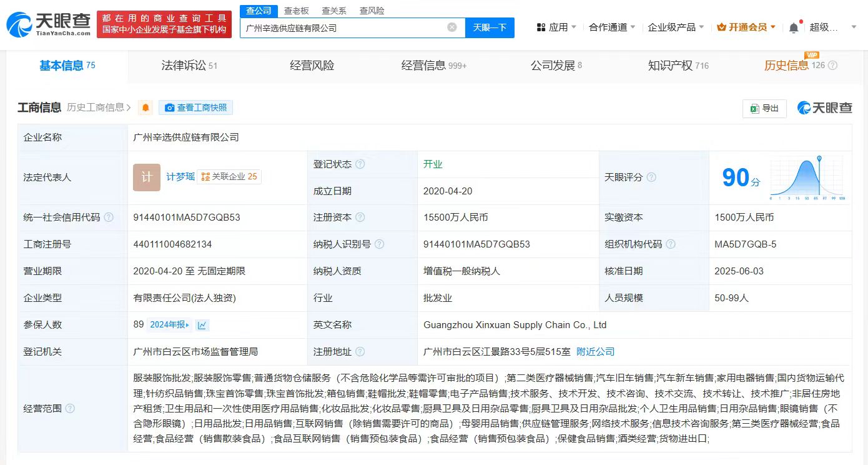Select the 公司发展 tab
This screenshot has width=868, height=465.
(556, 66)
